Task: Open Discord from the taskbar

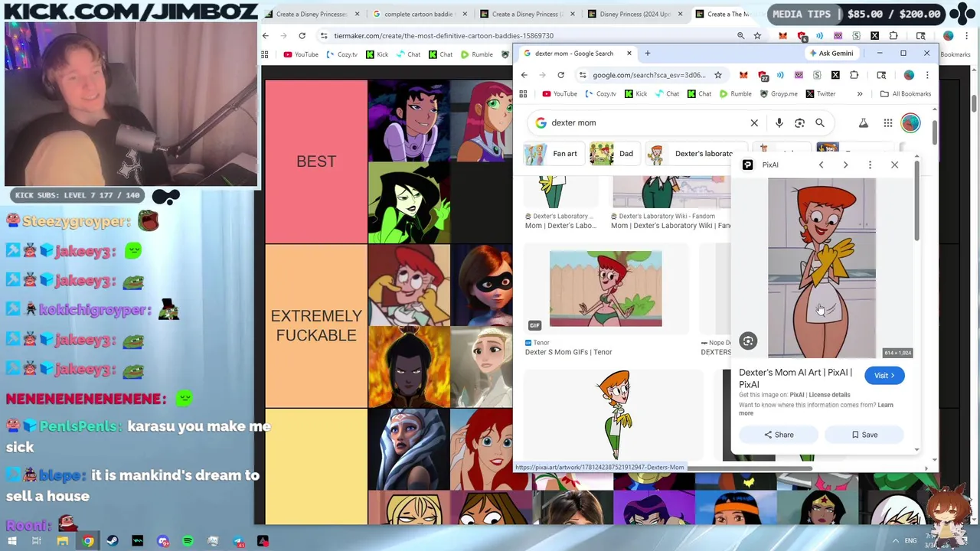Action: click(x=162, y=541)
